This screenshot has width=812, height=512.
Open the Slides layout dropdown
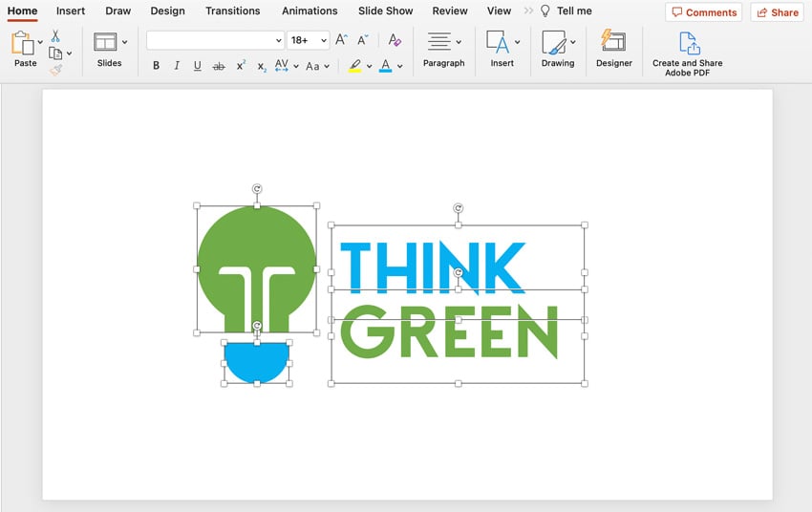point(124,42)
